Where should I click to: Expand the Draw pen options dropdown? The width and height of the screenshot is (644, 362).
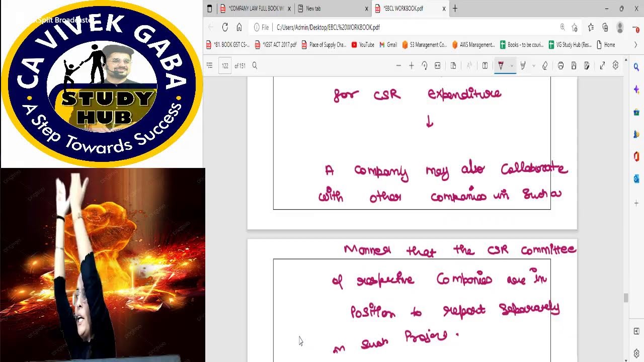(512, 65)
